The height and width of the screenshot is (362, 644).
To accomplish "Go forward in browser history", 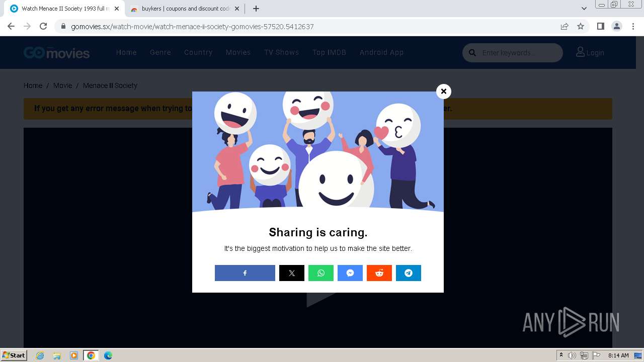I will (x=27, y=26).
